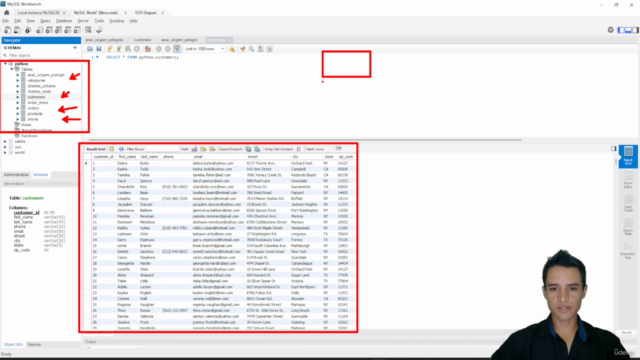Click the Beautify query broom icon

coord(243,49)
